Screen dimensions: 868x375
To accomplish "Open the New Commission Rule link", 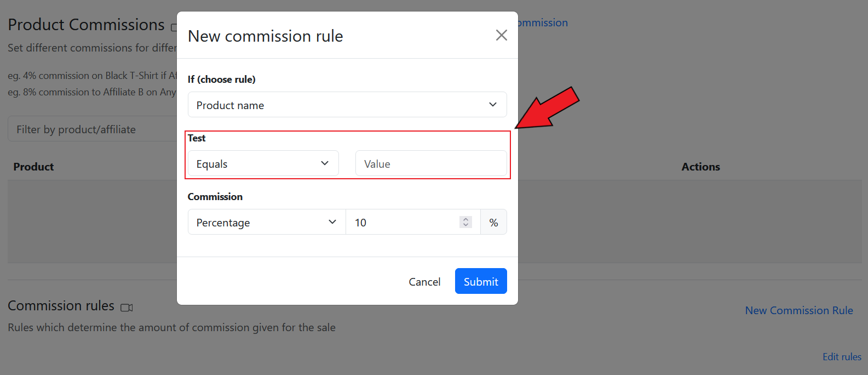I will pyautogui.click(x=799, y=310).
